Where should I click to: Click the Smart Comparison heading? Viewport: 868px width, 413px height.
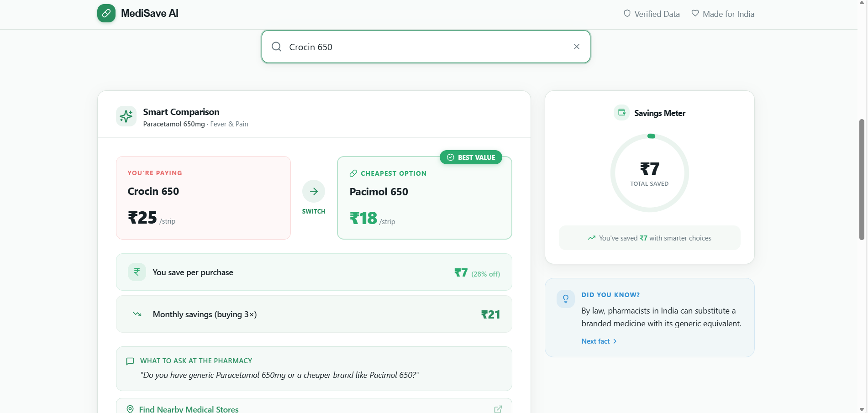point(181,112)
